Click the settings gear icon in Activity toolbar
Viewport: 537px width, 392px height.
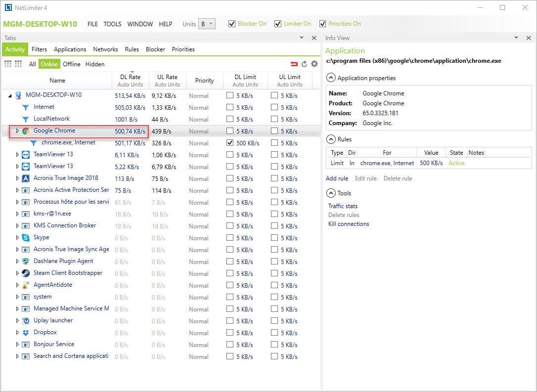tap(314, 64)
